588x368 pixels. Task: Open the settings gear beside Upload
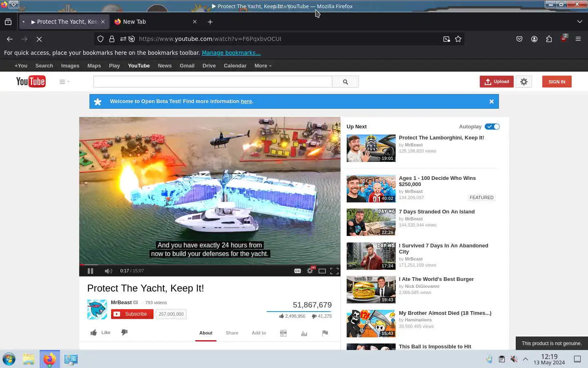(524, 81)
